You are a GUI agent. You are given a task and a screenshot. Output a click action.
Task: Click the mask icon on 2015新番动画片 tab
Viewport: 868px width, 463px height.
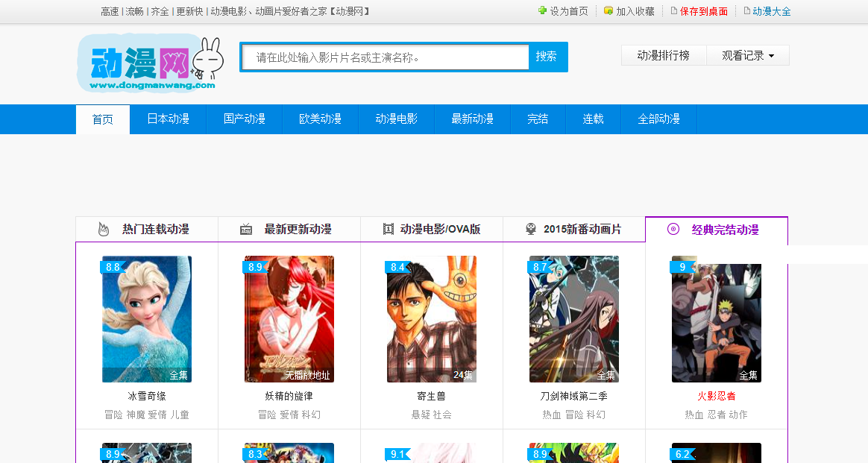pos(530,229)
